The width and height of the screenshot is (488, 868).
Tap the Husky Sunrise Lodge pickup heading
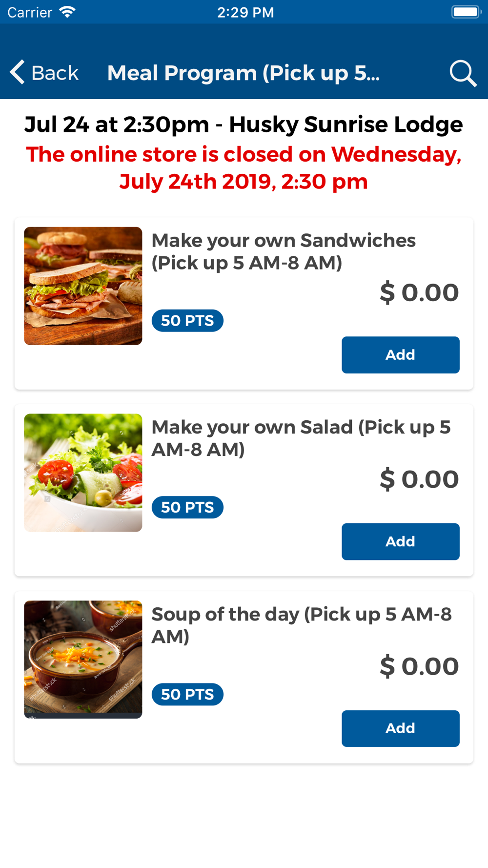click(244, 124)
